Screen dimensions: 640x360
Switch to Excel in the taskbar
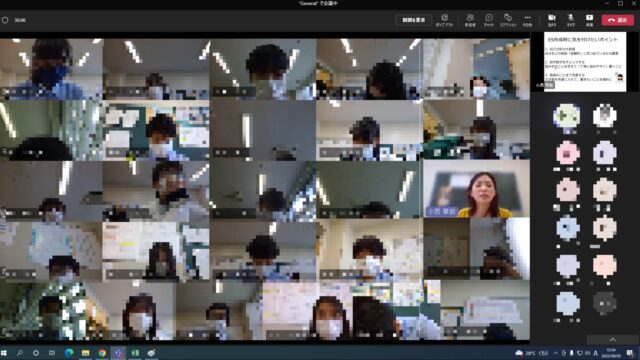click(x=135, y=353)
